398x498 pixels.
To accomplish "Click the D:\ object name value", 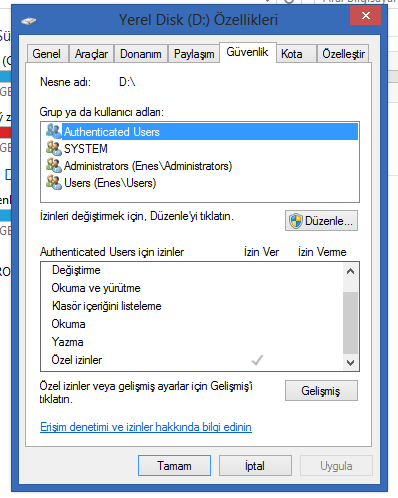I will pos(127,82).
